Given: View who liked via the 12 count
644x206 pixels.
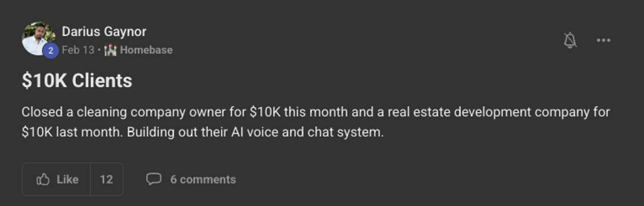Looking at the screenshot, I should [x=106, y=179].
